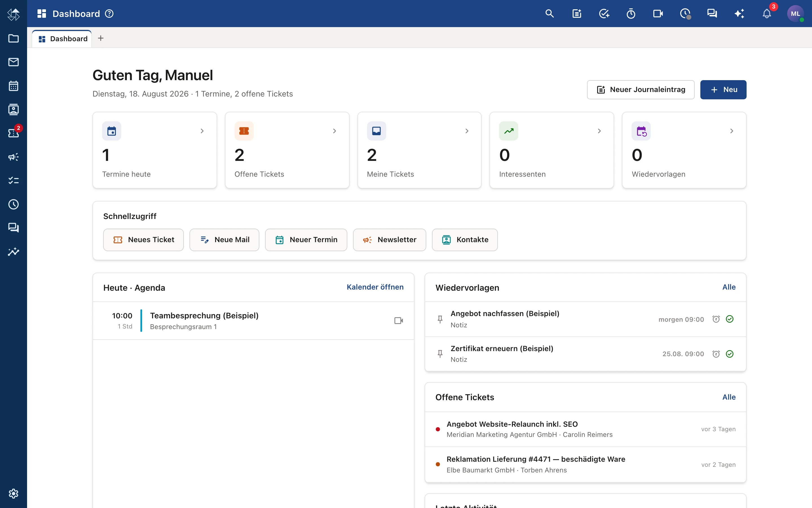Image resolution: width=812 pixels, height=508 pixels.
Task: Join video call for Teambesprechung
Action: (399, 321)
